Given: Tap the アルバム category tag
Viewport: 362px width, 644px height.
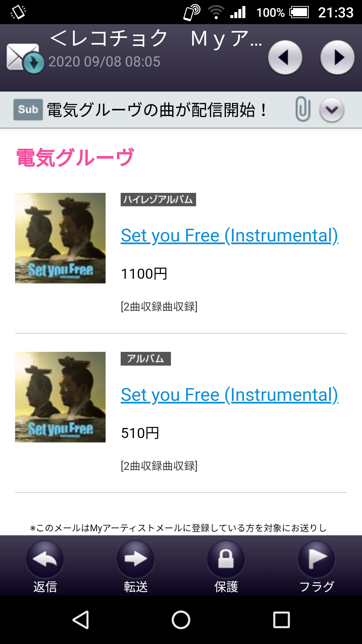Looking at the screenshot, I should (145, 359).
